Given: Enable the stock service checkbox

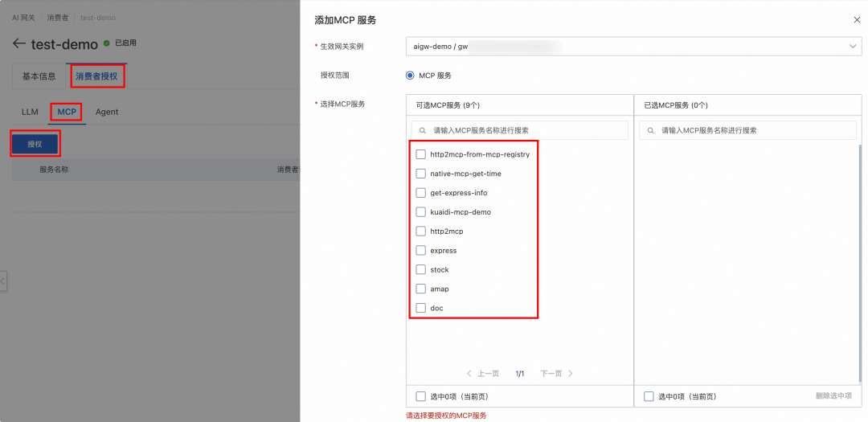Looking at the screenshot, I should [x=420, y=269].
